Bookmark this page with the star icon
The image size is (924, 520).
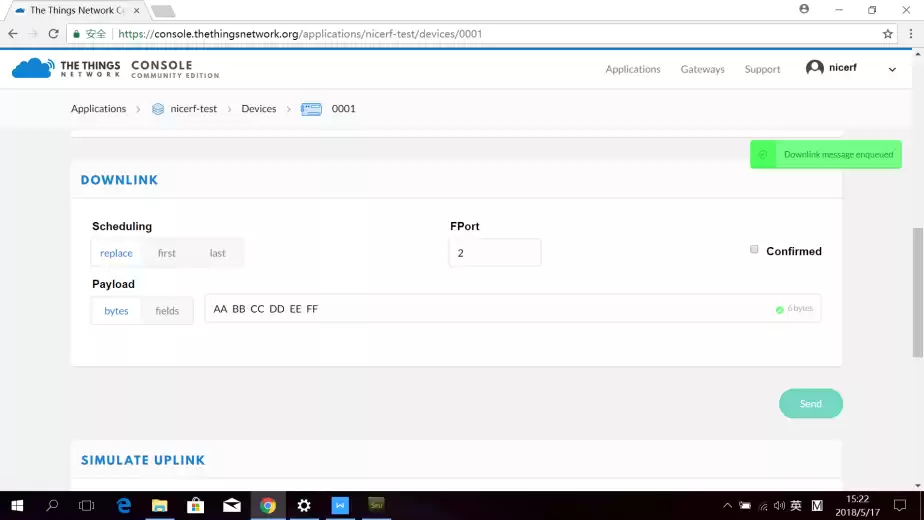click(x=887, y=33)
